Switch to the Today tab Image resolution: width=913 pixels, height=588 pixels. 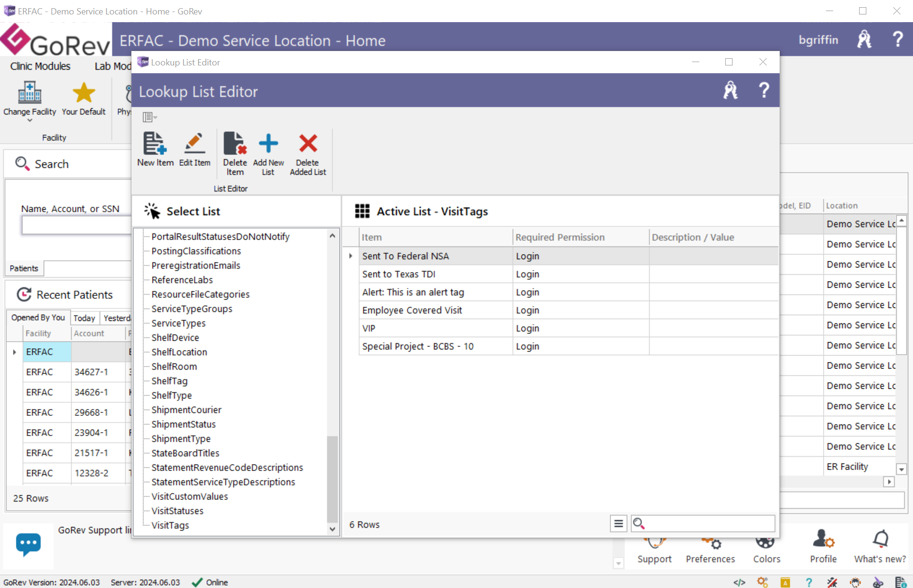[x=84, y=318]
